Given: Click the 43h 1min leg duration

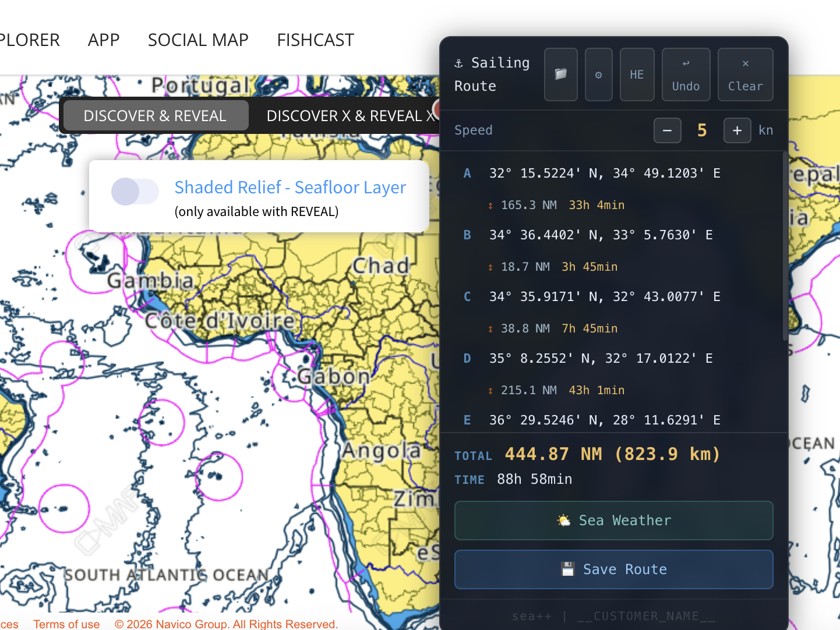Looking at the screenshot, I should click(597, 390).
